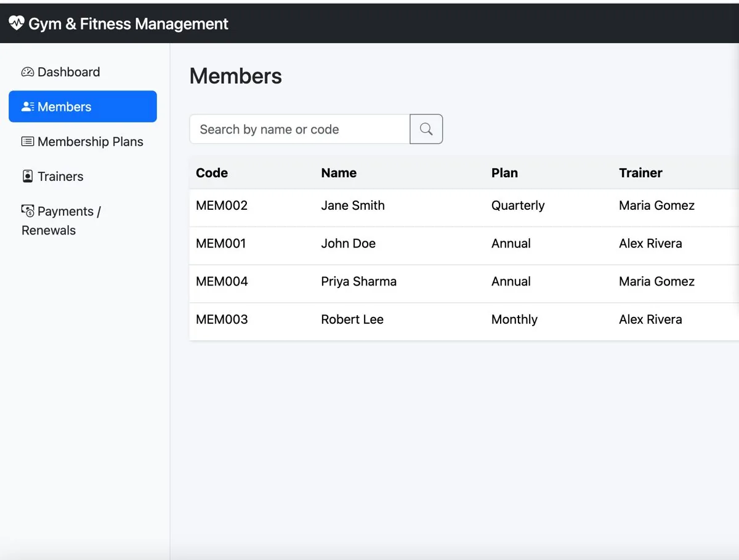Go to Membership Plans
739x560 pixels.
[x=83, y=142]
